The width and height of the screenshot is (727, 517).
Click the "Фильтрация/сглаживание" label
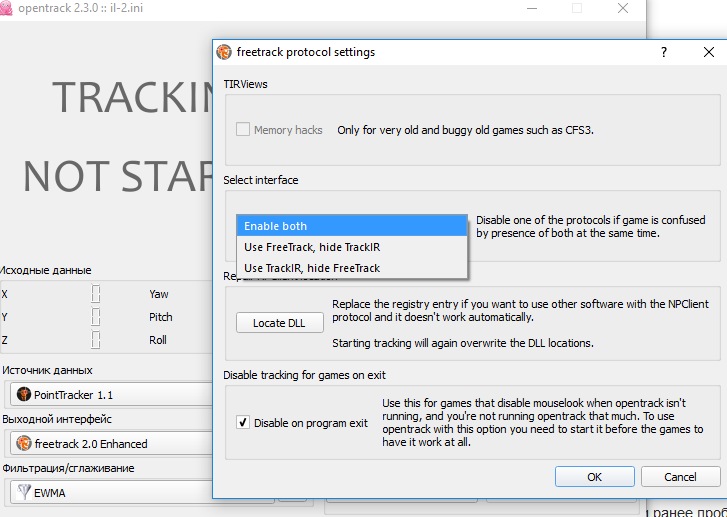point(68,468)
